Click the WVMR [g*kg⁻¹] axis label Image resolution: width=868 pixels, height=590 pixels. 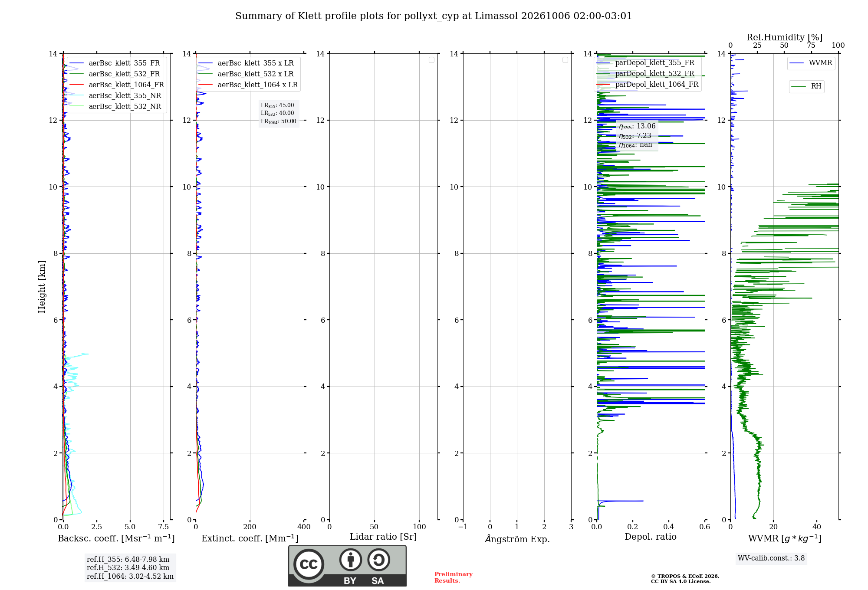pyautogui.click(x=785, y=538)
